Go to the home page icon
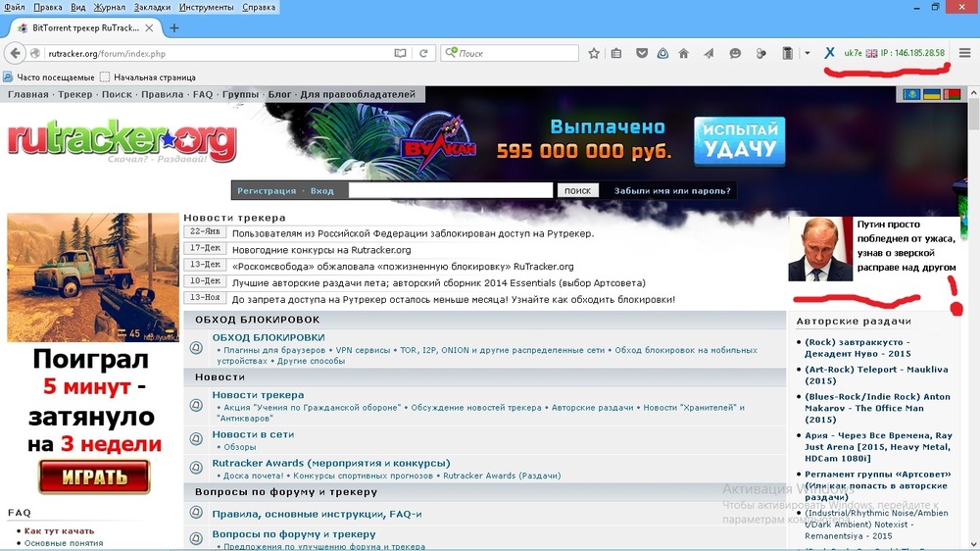Viewport: 980px width, 551px height. (x=684, y=53)
